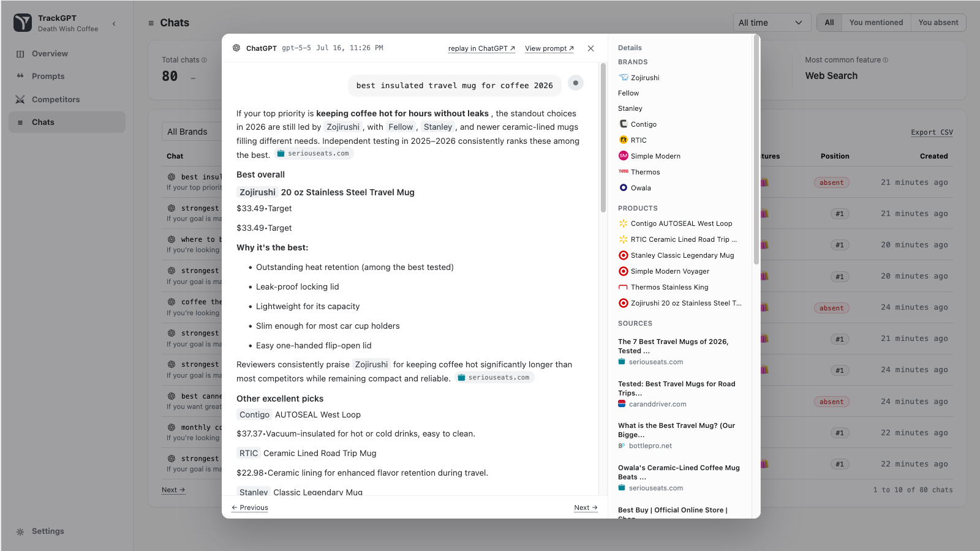Click the ChatGPT icon in the 'monthly co' row
The width and height of the screenshot is (980, 551).
[x=171, y=427]
